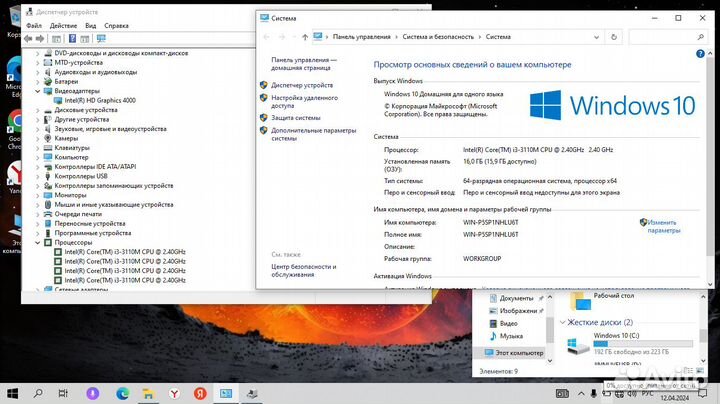Screen dimensions: 720x404
Task: Click Система и безопасность breadcrumb
Action: pos(438,37)
